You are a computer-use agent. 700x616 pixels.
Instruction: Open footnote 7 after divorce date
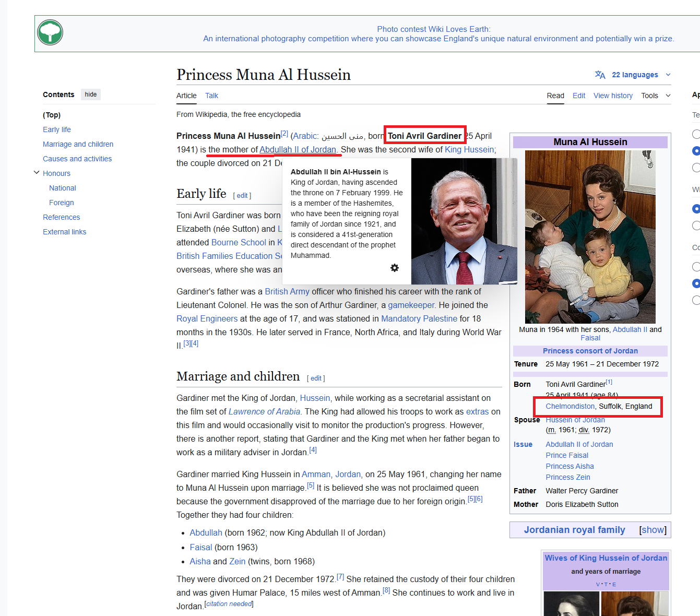340,577
